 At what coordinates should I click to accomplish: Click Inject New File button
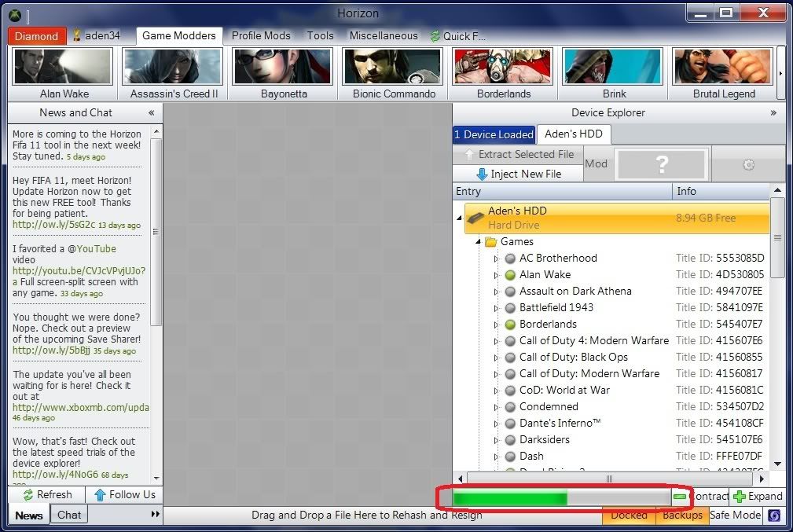[x=519, y=174]
